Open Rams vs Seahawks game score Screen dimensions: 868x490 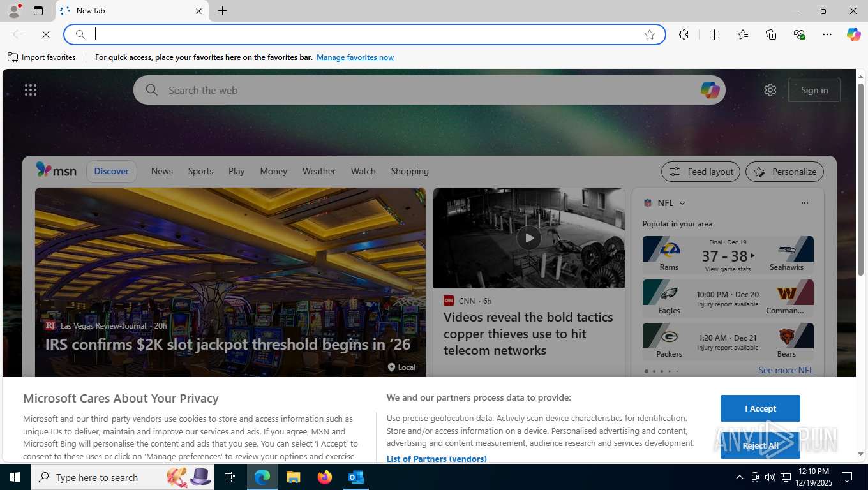(x=728, y=255)
